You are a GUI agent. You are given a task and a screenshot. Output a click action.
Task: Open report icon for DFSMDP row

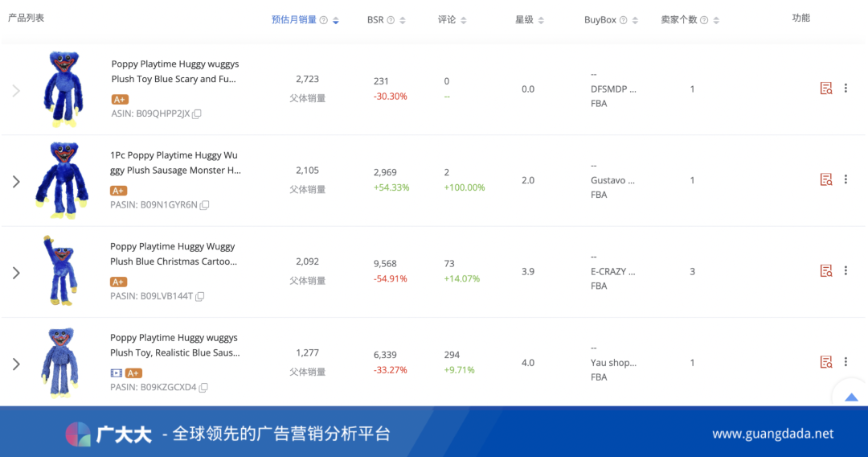[x=826, y=89]
